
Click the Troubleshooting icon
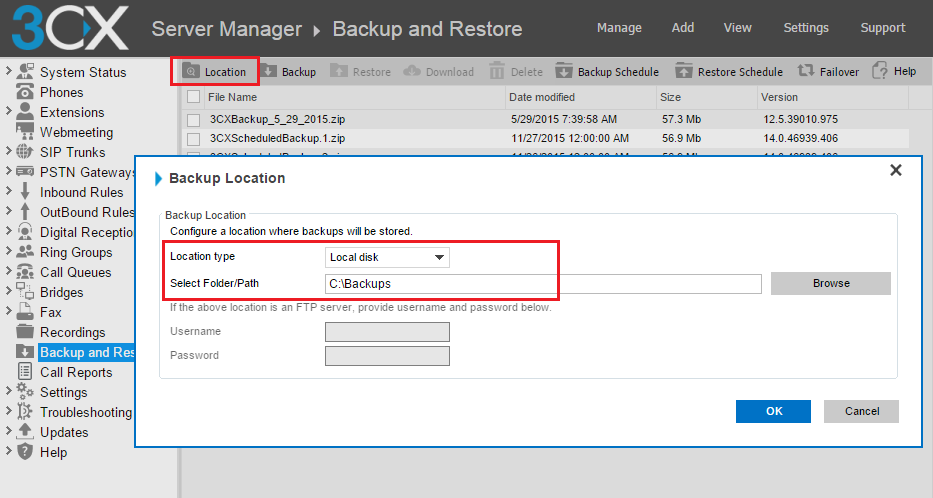tap(25, 411)
